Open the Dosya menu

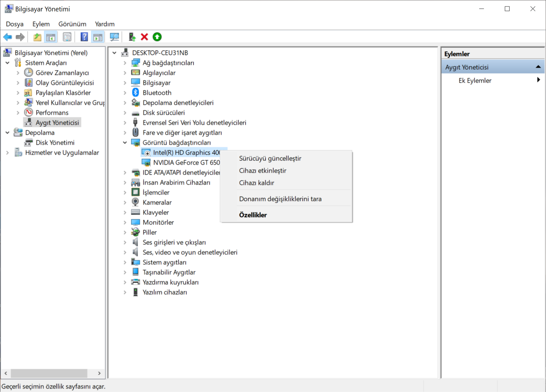click(15, 24)
